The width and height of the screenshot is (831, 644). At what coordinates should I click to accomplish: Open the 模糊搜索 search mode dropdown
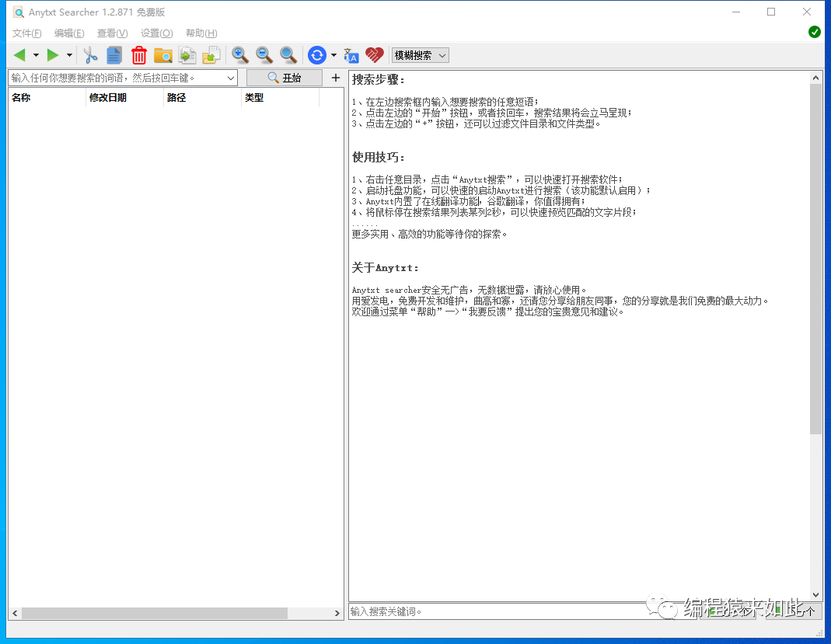click(421, 55)
